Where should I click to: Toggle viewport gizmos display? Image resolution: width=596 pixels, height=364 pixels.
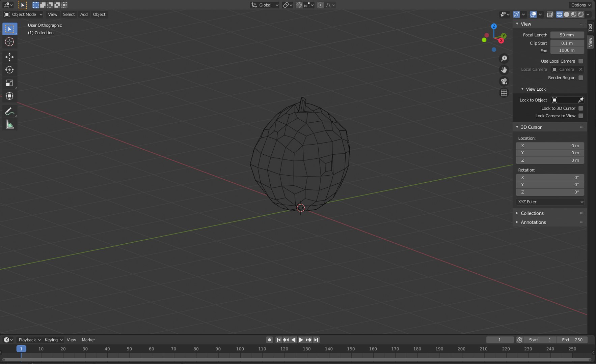[x=516, y=14]
